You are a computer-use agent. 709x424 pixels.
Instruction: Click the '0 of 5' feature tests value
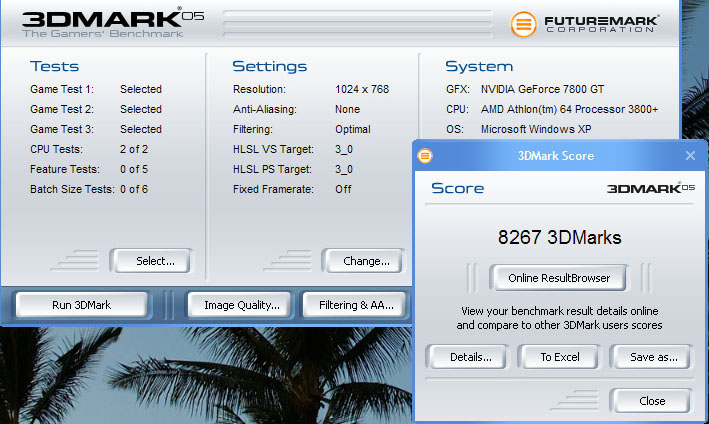click(x=134, y=169)
